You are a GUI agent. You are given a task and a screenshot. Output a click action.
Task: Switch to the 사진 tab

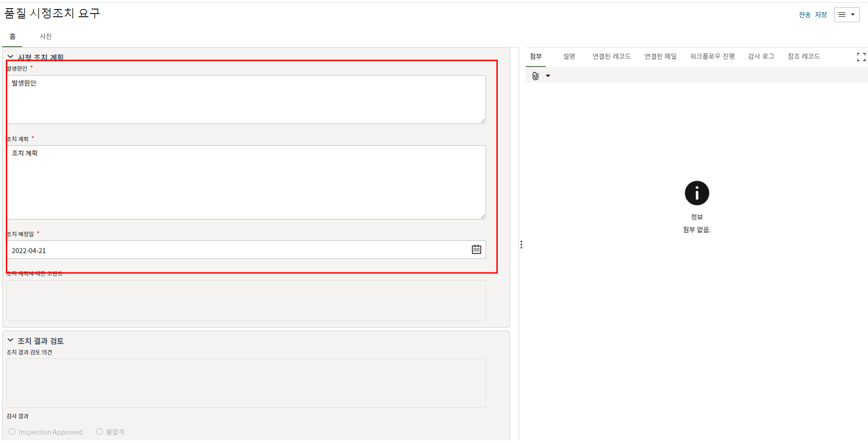[x=46, y=36]
